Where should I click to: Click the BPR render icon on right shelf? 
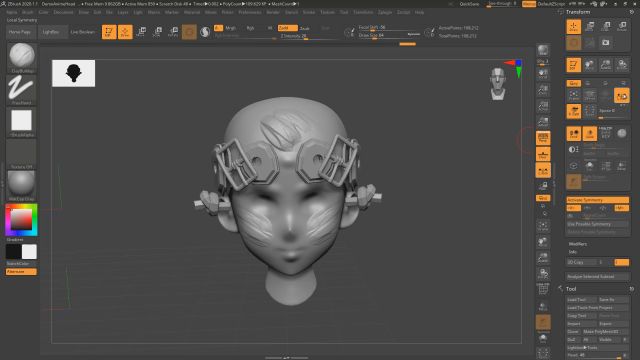[x=543, y=50]
